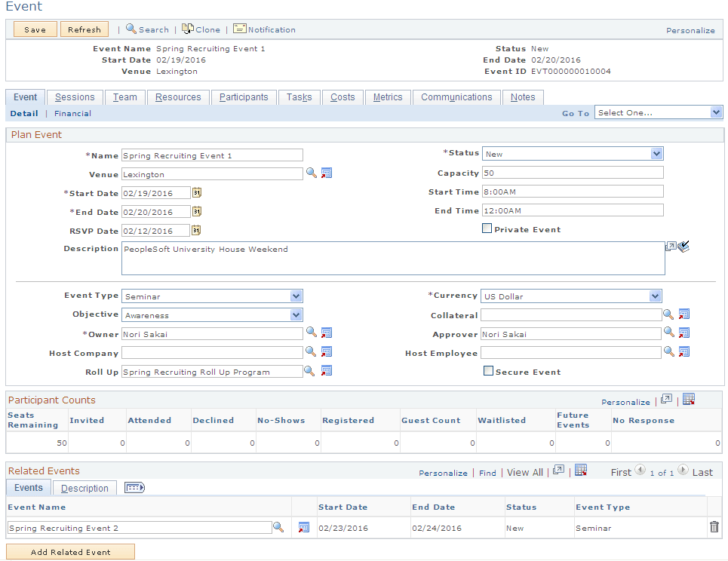Enable the Private Event checkbox
The image size is (728, 561).
tap(487, 228)
